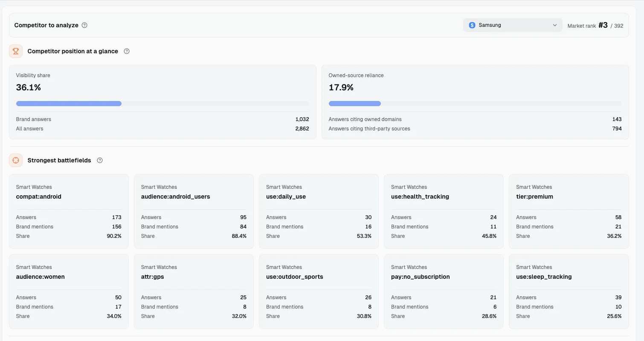The width and height of the screenshot is (644, 341).
Task: Click the Owned-source reliance progress bar
Action: 475,104
